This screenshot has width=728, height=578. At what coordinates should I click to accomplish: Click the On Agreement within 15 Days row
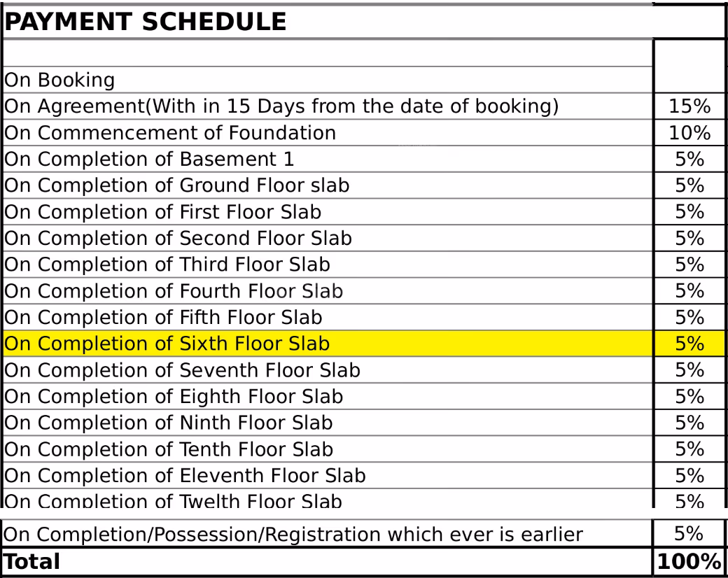click(328, 106)
